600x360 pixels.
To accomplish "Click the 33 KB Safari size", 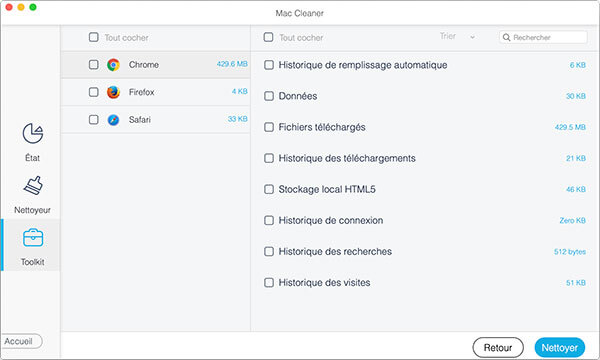I will point(237,119).
